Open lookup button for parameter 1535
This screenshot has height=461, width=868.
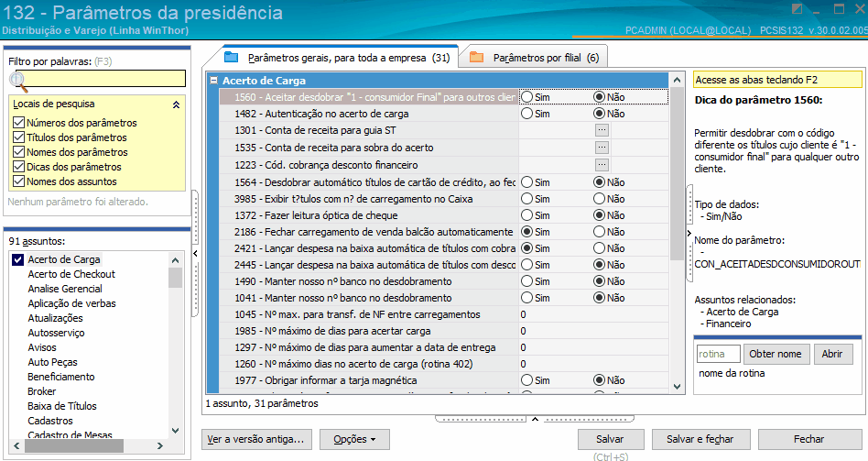(602, 148)
